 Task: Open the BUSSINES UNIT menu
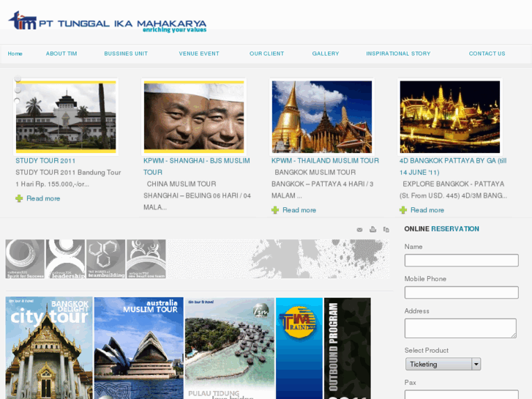point(126,53)
